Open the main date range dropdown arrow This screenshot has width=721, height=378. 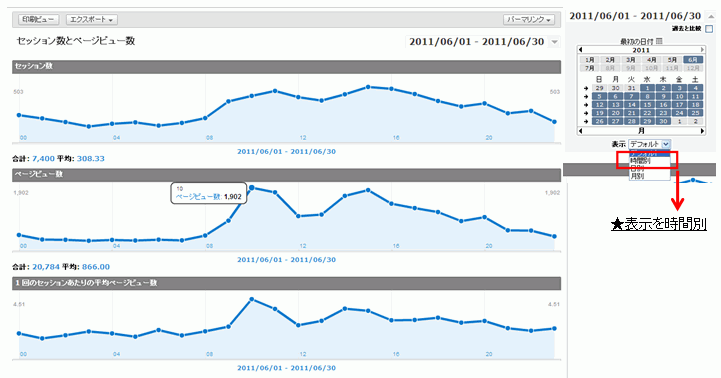coord(555,42)
